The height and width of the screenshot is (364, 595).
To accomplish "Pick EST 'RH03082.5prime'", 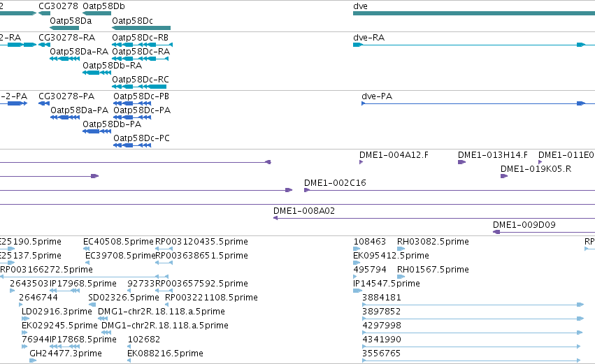I will [x=433, y=242].
